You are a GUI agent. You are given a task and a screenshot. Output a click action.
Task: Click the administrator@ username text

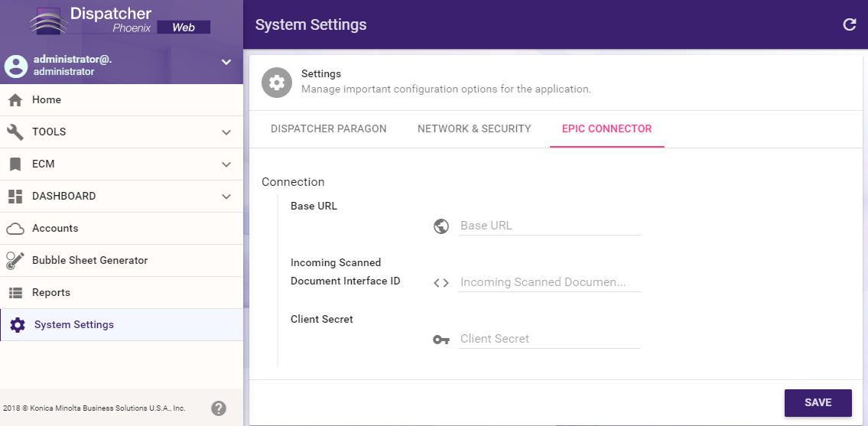pos(73,60)
